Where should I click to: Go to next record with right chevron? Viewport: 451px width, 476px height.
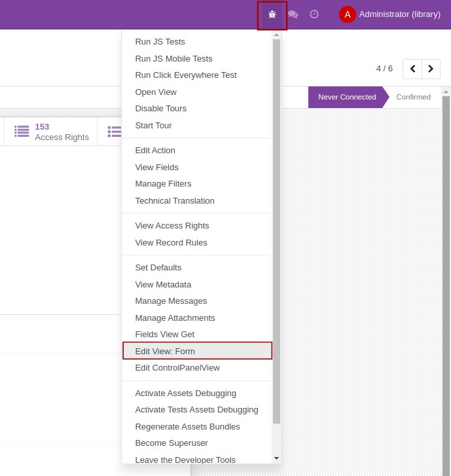pos(431,69)
